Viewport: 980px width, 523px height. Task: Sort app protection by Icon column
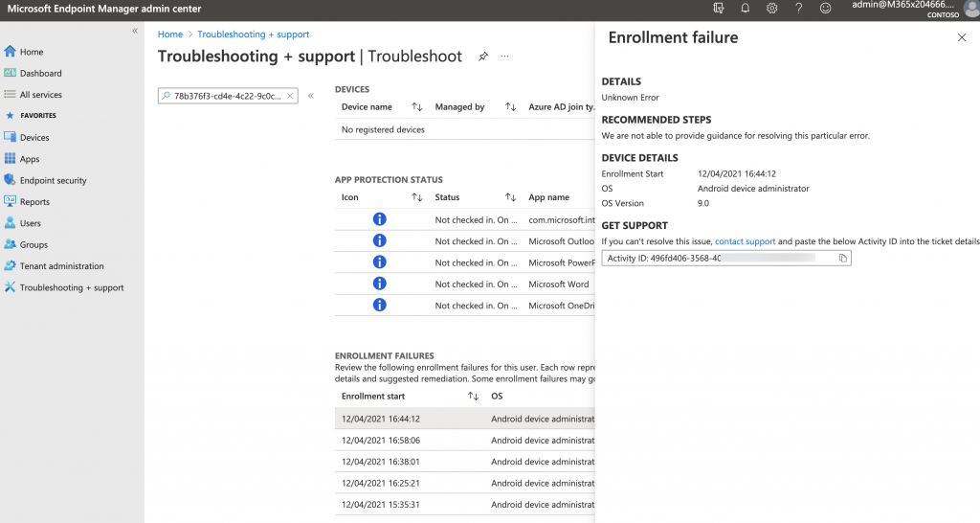tap(417, 197)
